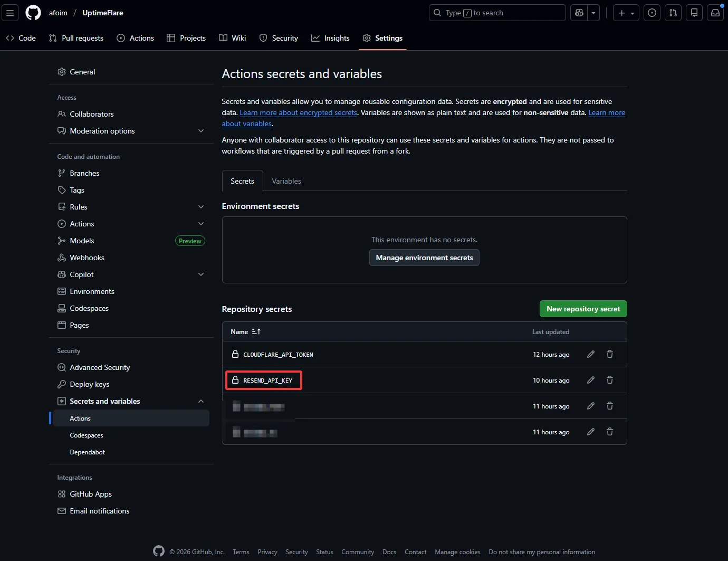The height and width of the screenshot is (561, 728).
Task: Expand the Moderation options section
Action: coord(201,131)
